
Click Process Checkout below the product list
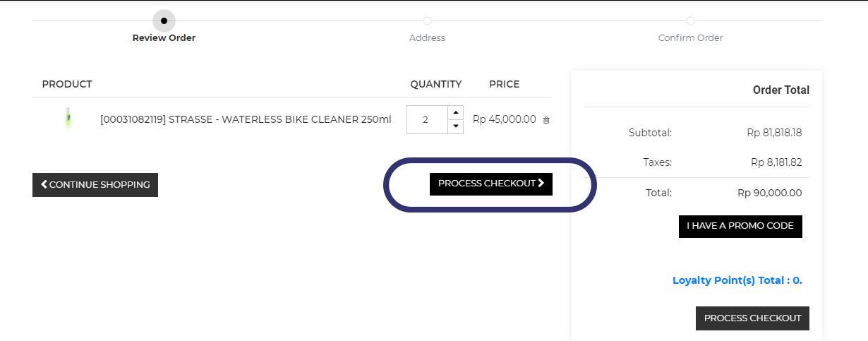(x=490, y=184)
